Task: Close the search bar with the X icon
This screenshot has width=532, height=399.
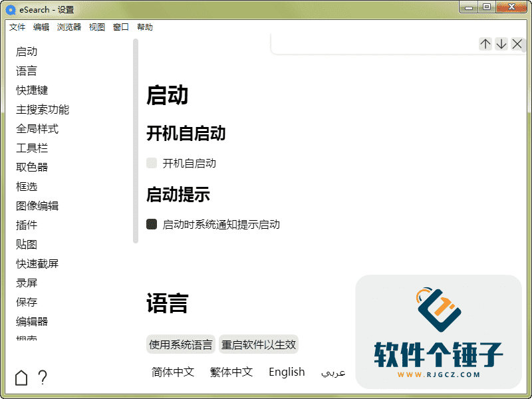Action: pos(517,44)
